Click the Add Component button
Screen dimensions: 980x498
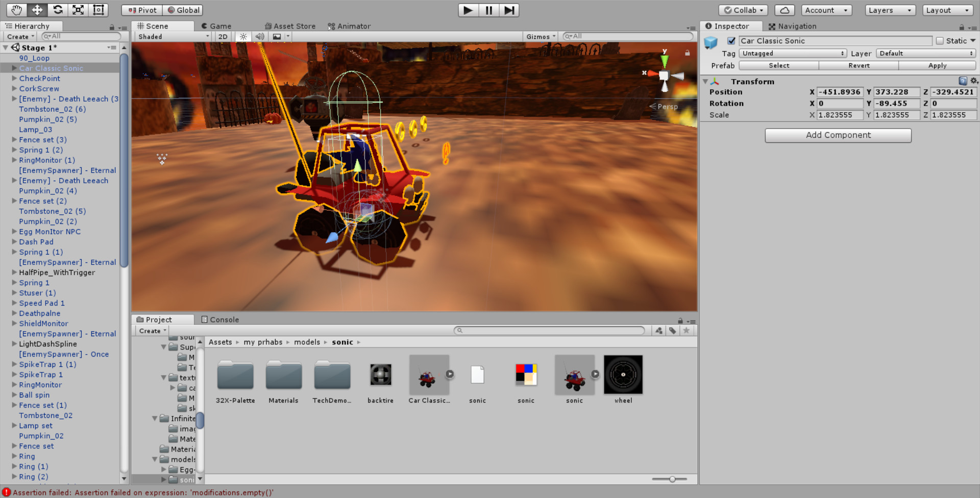pos(838,135)
